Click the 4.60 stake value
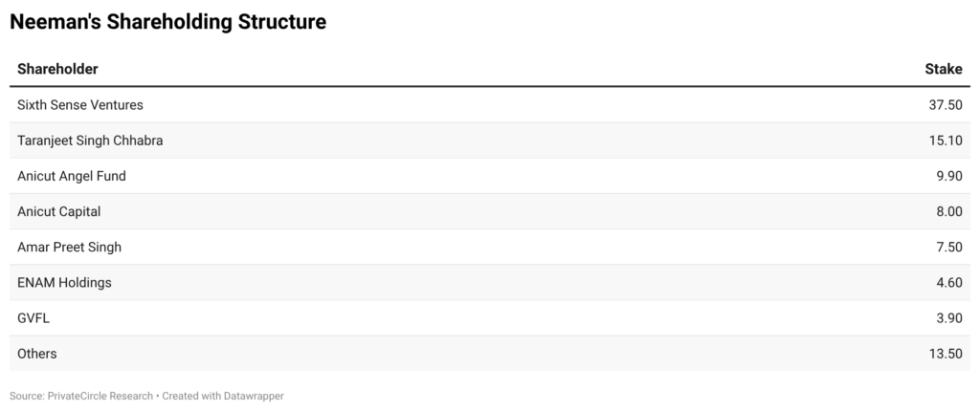980x412 pixels. [948, 282]
